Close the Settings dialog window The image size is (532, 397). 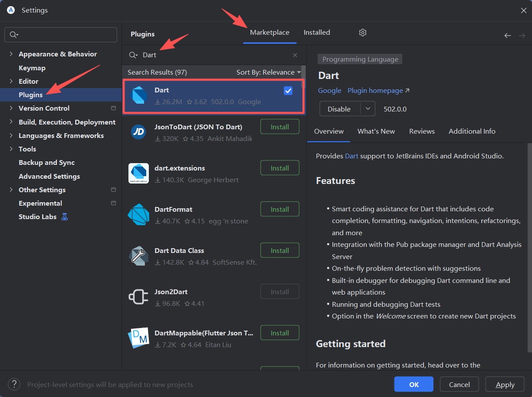[524, 10]
